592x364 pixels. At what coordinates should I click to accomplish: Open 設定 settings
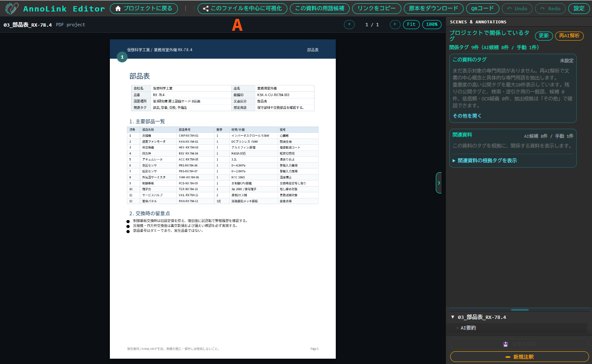coord(579,8)
